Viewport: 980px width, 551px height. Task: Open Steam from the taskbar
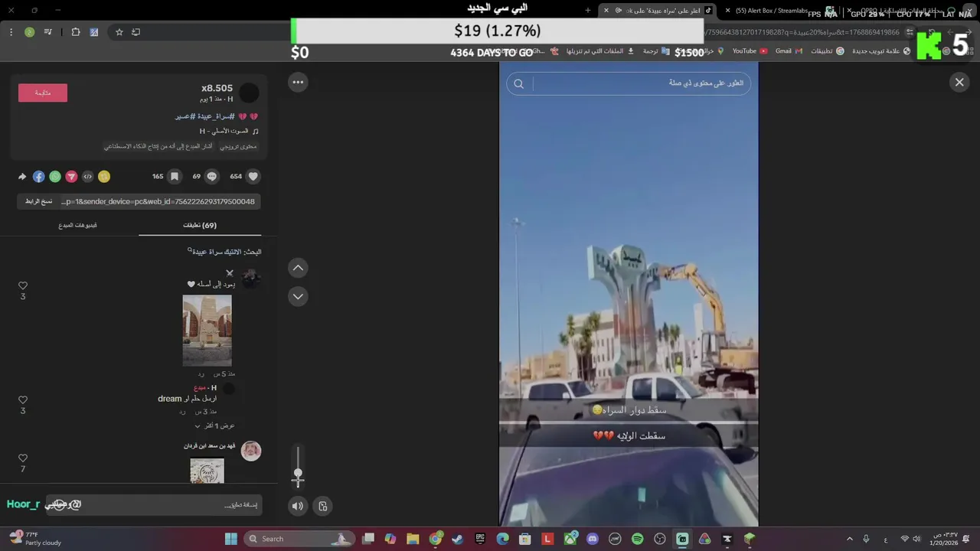pyautogui.click(x=457, y=539)
